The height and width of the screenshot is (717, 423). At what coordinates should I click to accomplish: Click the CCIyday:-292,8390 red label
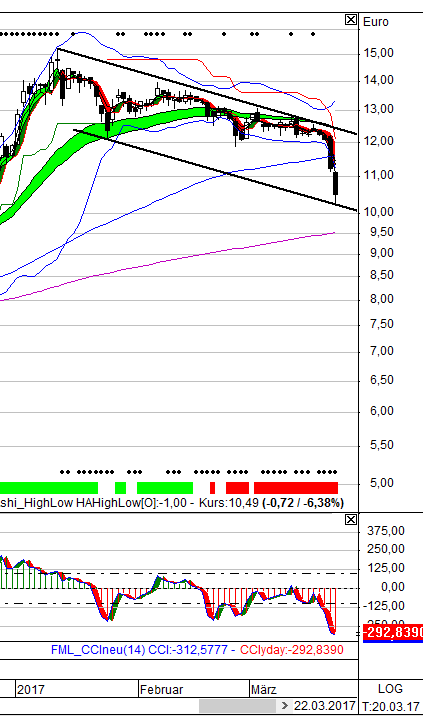coord(292,650)
